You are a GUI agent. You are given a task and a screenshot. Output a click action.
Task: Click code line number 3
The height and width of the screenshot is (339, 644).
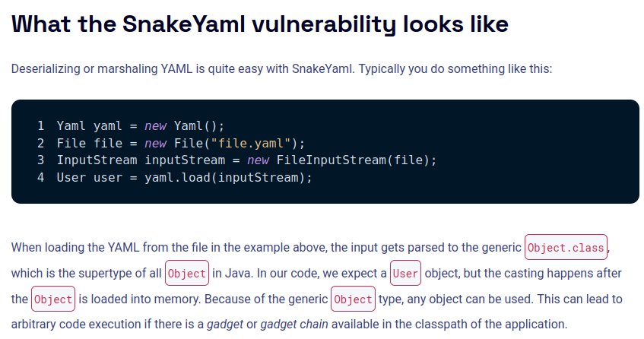point(40,160)
